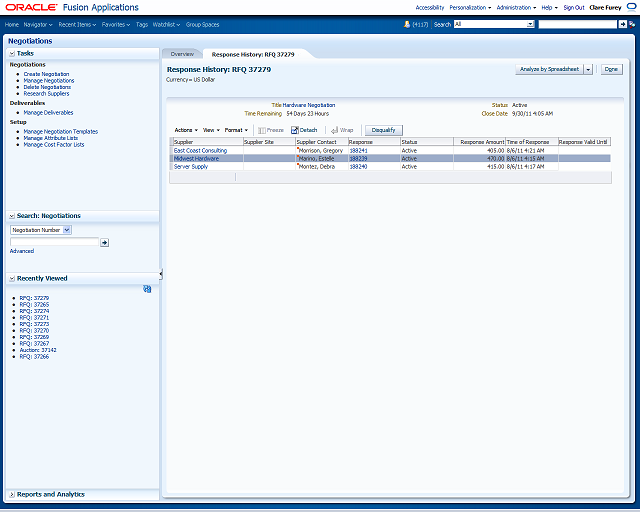Open the Help menu
640x512 pixels.
pyautogui.click(x=549, y=7)
